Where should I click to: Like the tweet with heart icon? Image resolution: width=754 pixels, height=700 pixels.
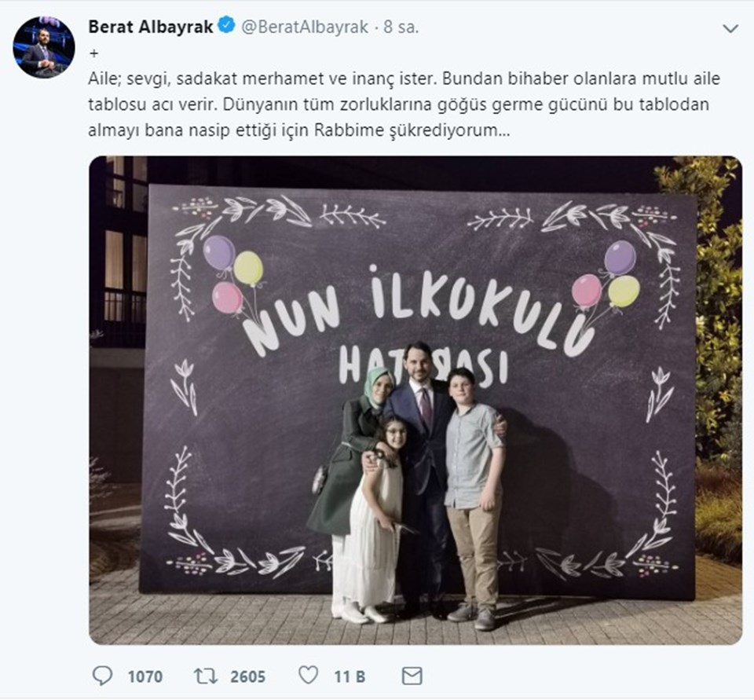[x=308, y=676]
